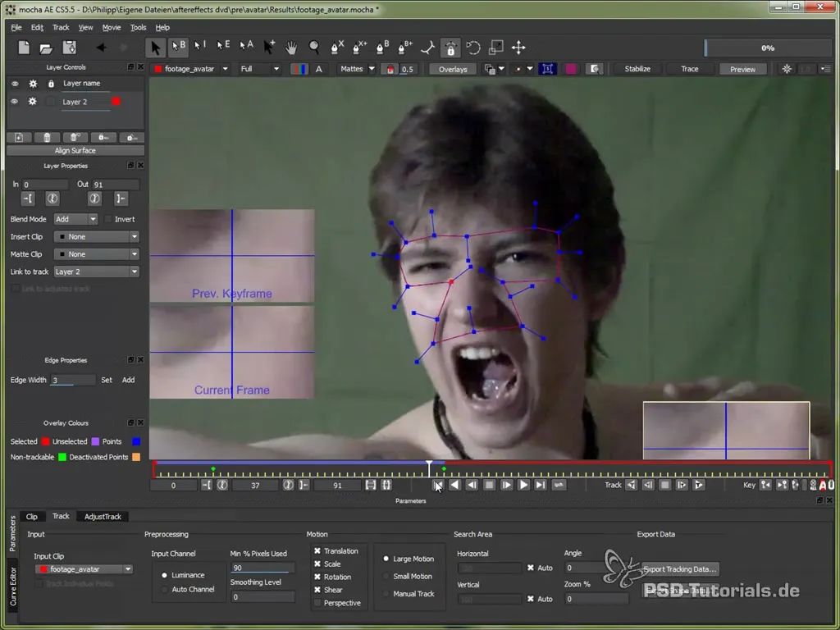Disable Translation motion checkbox

pyautogui.click(x=317, y=550)
